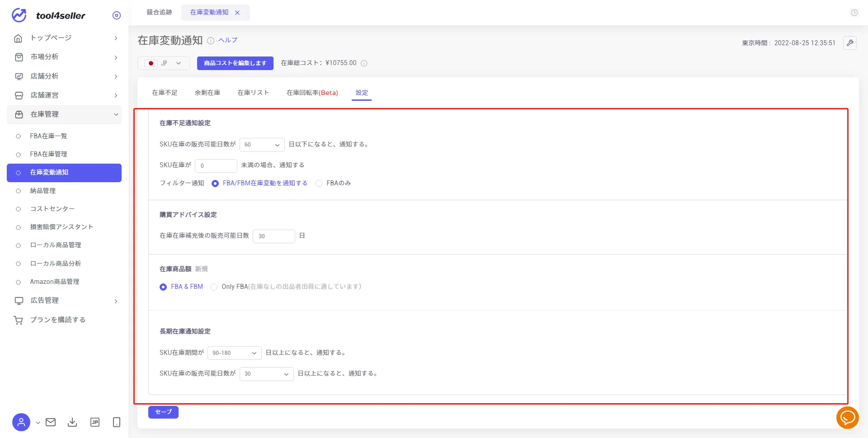Expand the chevron next to user avatar
The width and height of the screenshot is (868, 438).
38,423
